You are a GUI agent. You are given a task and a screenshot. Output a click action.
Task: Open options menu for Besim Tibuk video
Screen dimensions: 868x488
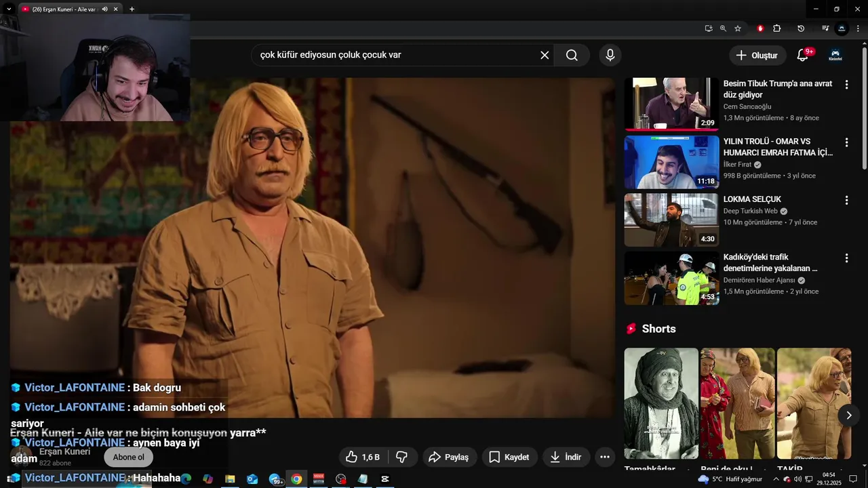point(846,85)
